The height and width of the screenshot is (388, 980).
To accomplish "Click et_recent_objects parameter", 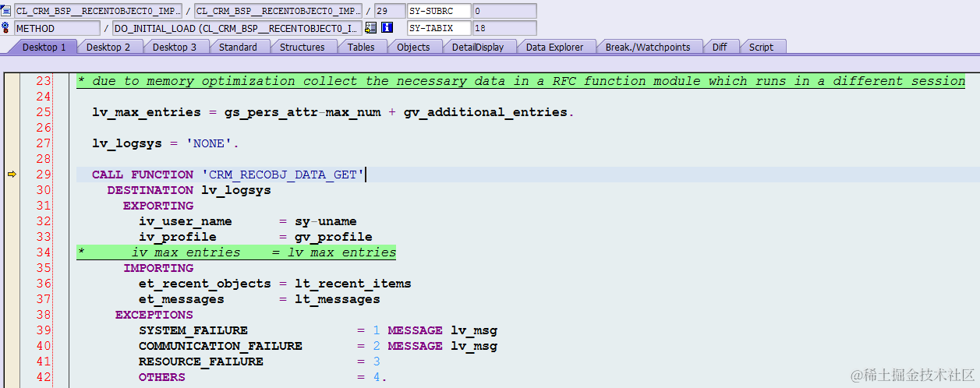I will click(x=205, y=284).
